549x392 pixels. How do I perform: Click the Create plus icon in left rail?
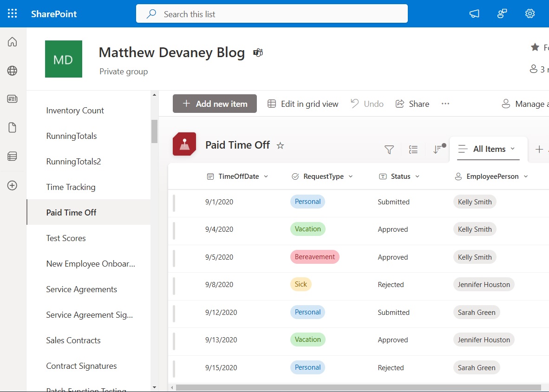(x=13, y=185)
